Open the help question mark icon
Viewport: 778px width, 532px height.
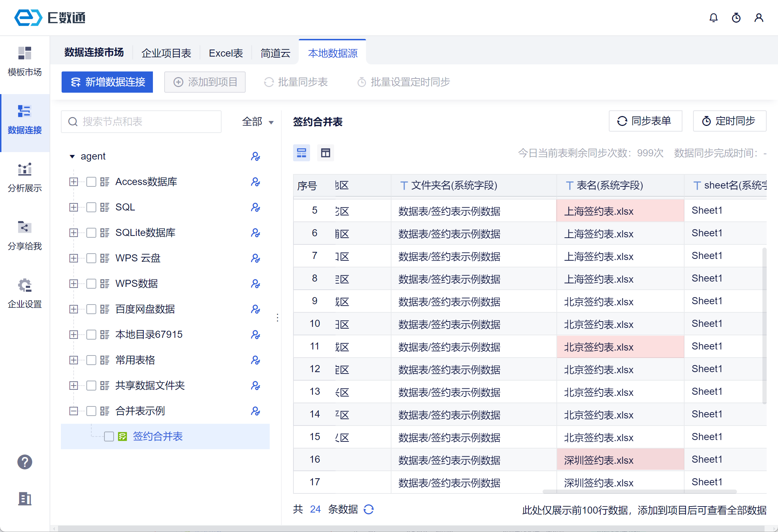click(25, 462)
